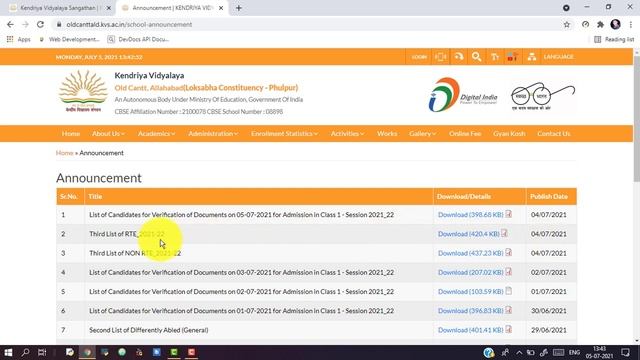Image resolution: width=640 pixels, height=360 pixels.
Task: Open the Chrome extensions puzzle icon
Action: [x=600, y=24]
